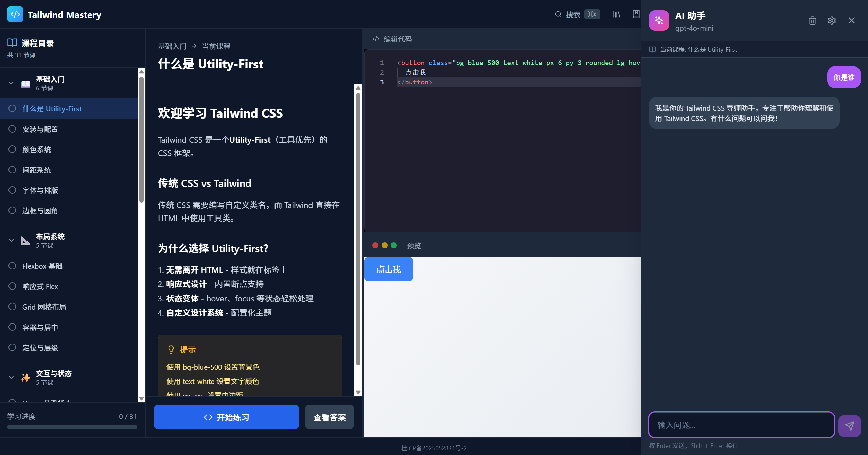This screenshot has width=868, height=455.
Task: Click the code icon next to 编辑代码
Action: 375,39
